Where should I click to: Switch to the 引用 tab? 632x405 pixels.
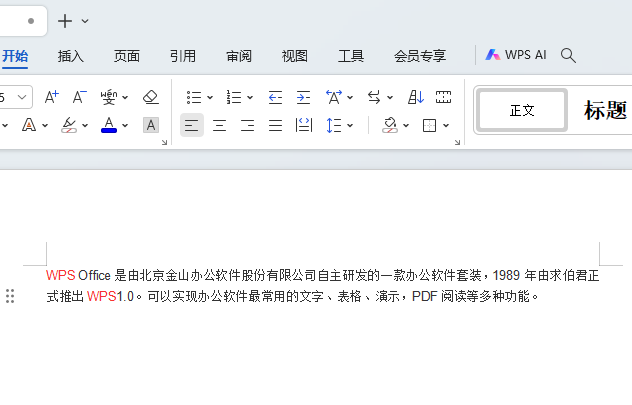coord(183,56)
